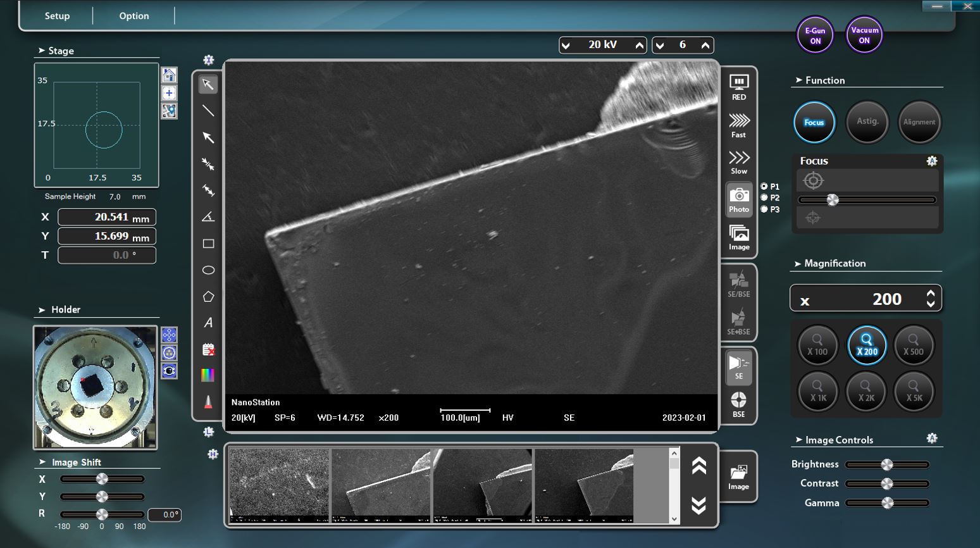Select the P2 photo radio option
Viewport: 980px width, 548px height.
764,197
